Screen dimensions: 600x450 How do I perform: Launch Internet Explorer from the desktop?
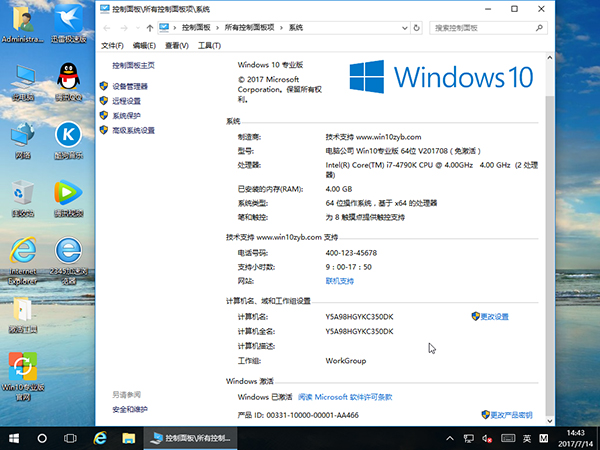coord(22,253)
